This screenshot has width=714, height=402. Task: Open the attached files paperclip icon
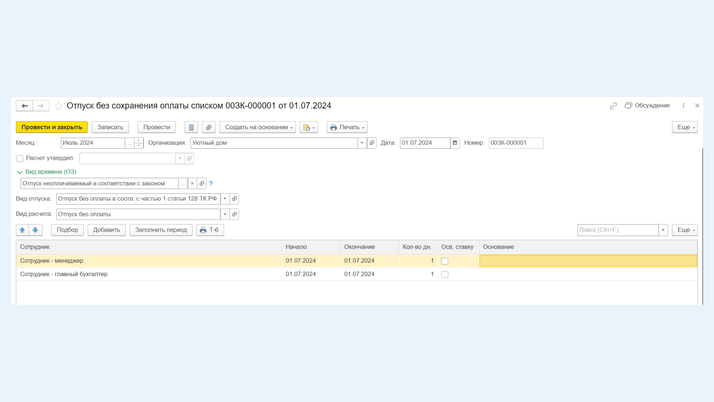pyautogui.click(x=208, y=127)
